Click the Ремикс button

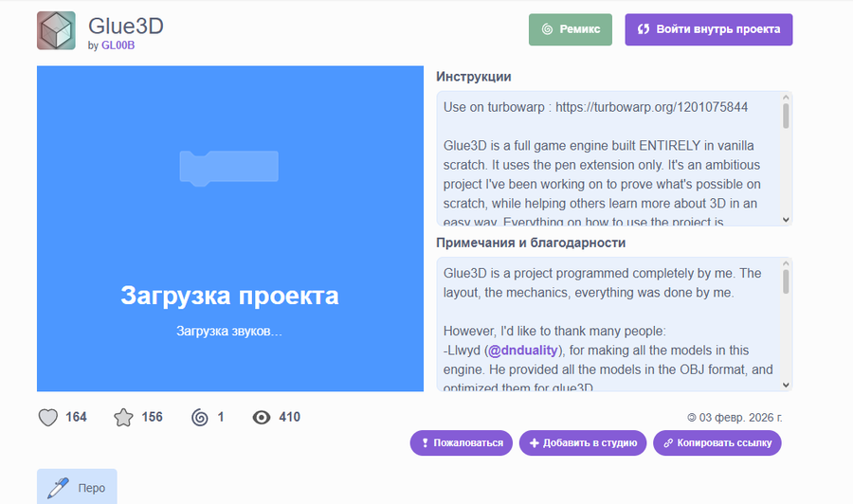(571, 29)
